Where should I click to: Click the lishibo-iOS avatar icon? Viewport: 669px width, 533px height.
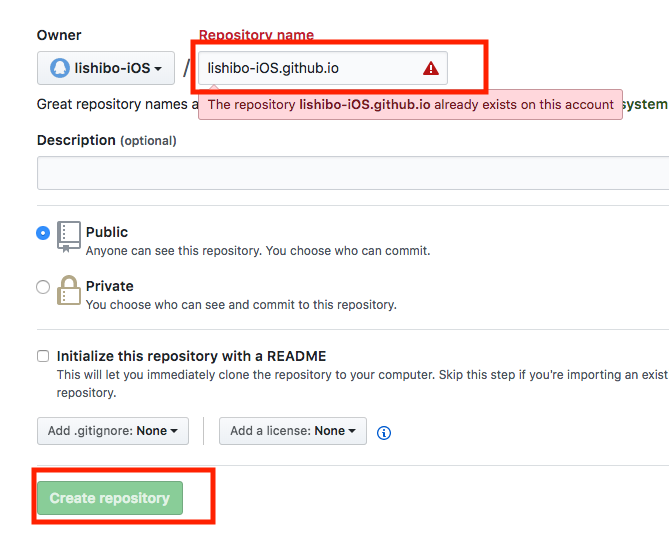click(60, 68)
